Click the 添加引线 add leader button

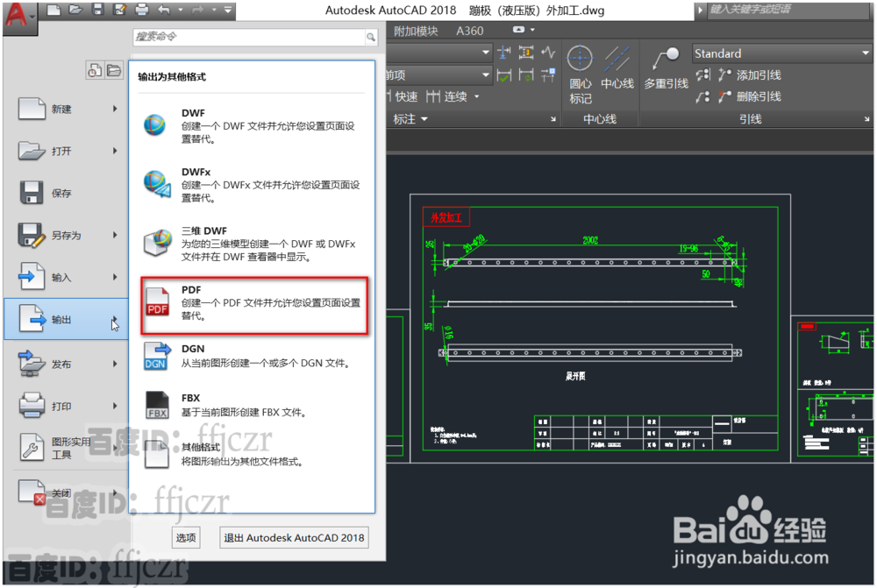pos(750,74)
